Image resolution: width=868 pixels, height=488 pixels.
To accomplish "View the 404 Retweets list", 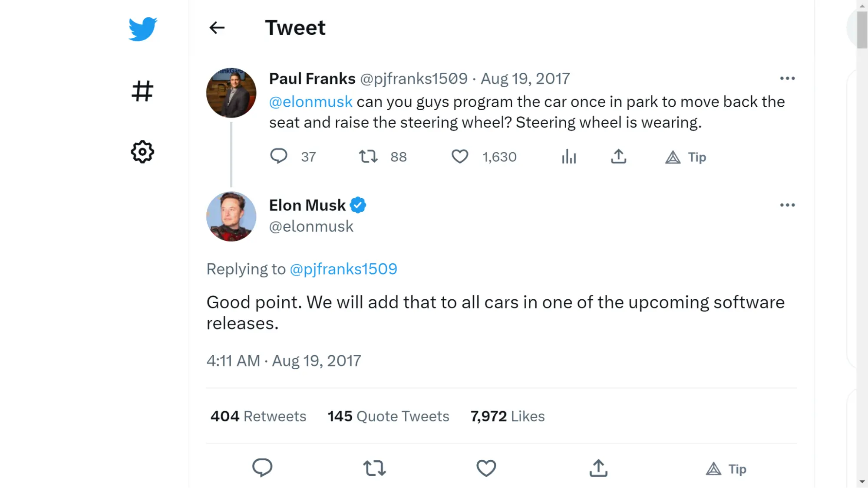I will [x=258, y=416].
